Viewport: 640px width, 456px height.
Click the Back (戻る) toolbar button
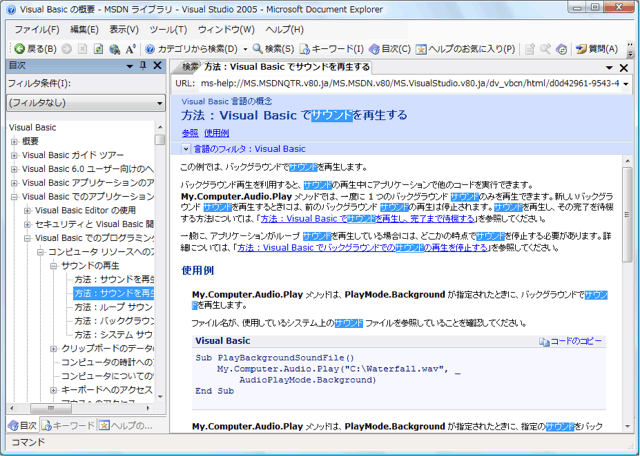click(x=35, y=49)
